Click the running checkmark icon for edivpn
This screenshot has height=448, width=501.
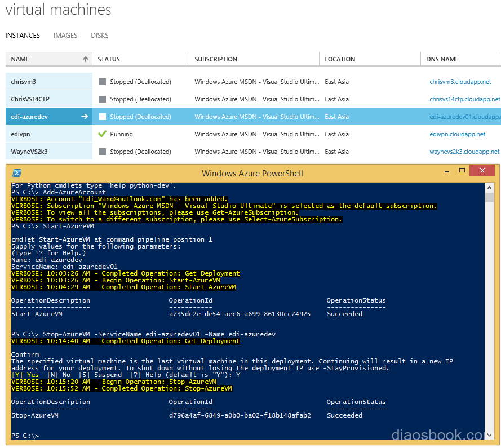coord(102,134)
